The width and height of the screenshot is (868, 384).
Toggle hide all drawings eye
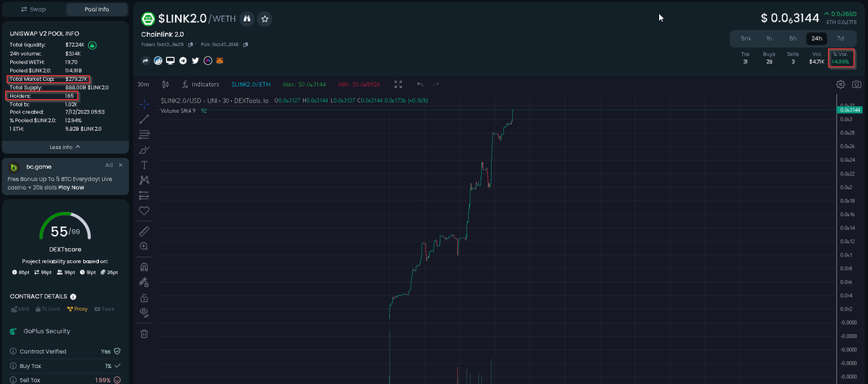click(144, 312)
